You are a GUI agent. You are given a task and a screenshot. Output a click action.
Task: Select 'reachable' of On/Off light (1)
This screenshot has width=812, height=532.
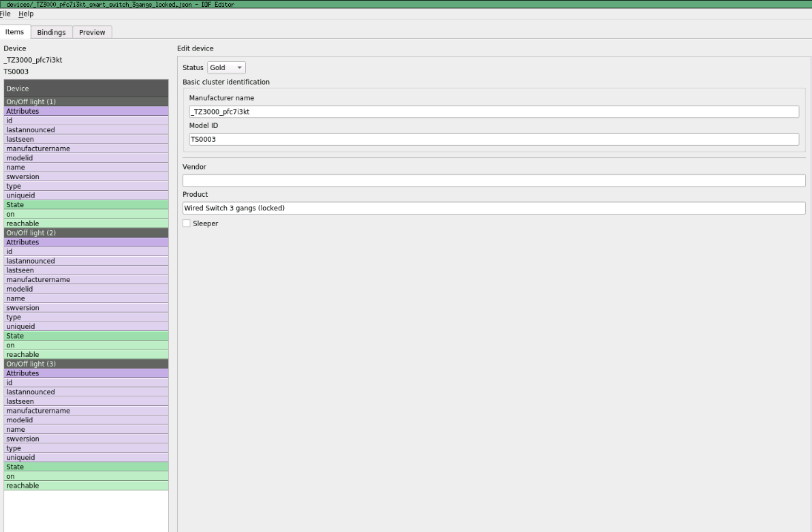(86, 224)
